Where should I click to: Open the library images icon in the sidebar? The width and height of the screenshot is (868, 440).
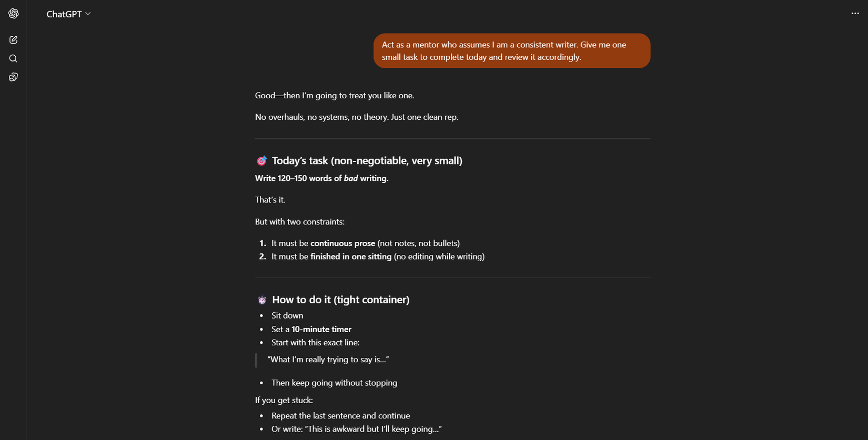pyautogui.click(x=14, y=77)
